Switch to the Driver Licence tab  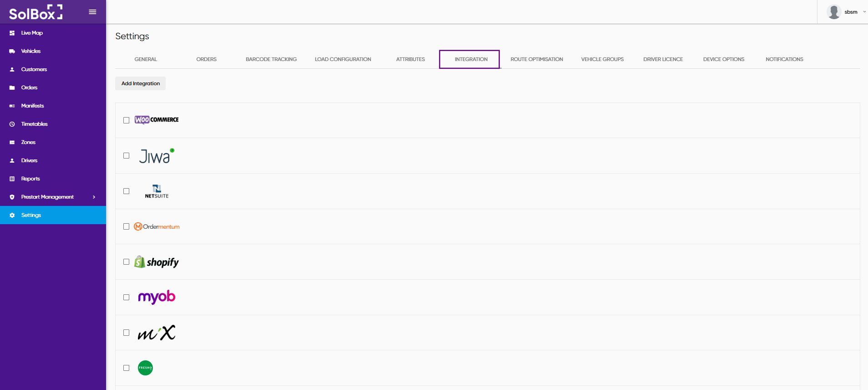pyautogui.click(x=663, y=59)
